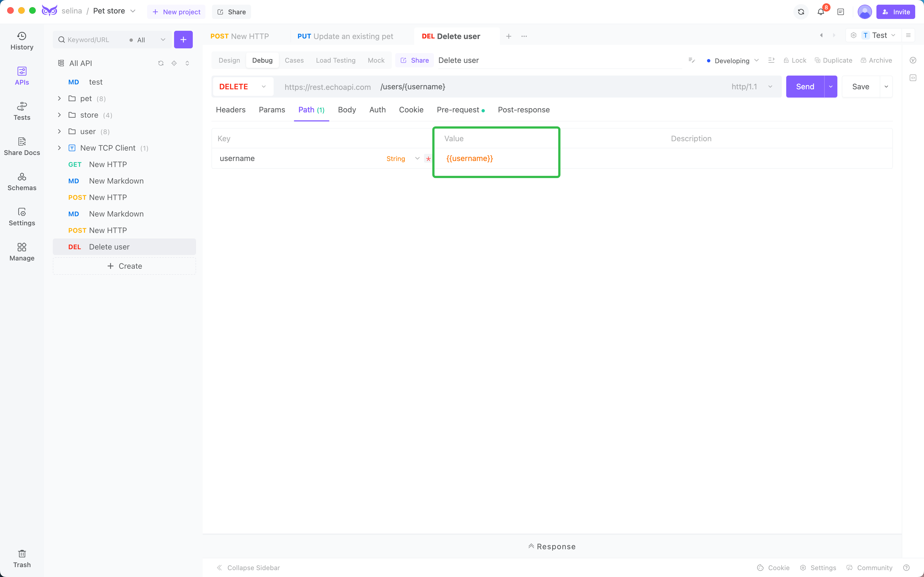Screen dimensions: 924x577
Task: Switch to the Body tab
Action: (x=346, y=110)
